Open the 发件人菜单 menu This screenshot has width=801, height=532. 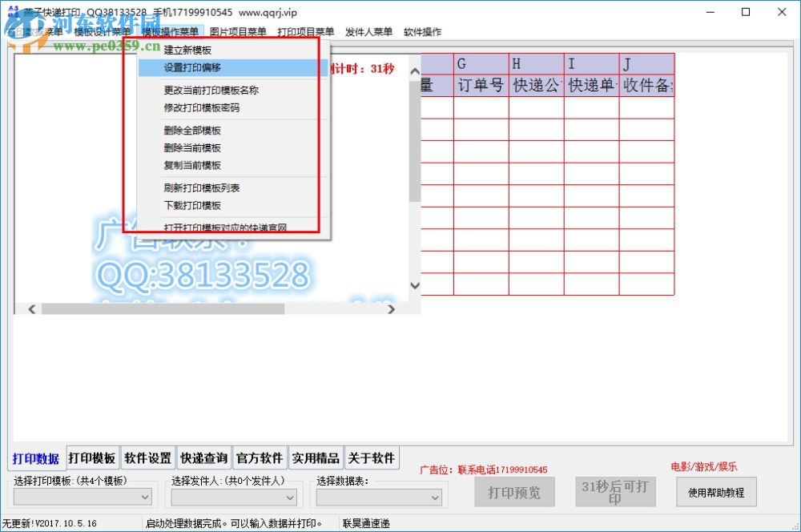click(368, 32)
